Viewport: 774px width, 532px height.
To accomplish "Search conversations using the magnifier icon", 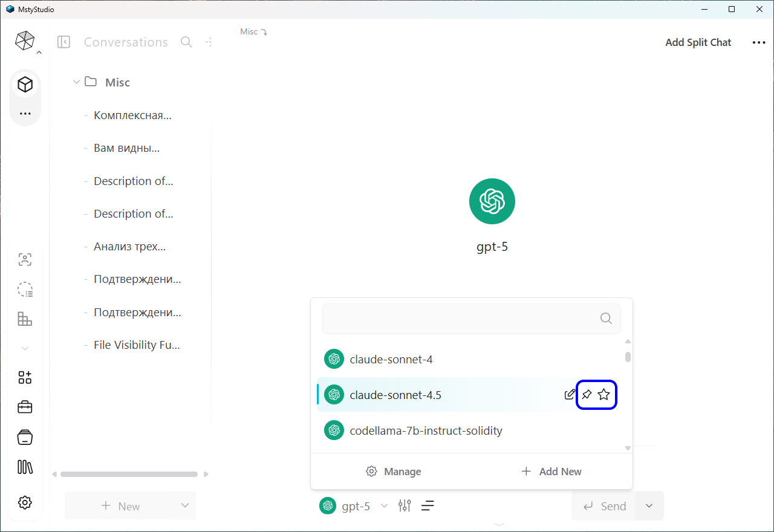I will click(x=187, y=42).
